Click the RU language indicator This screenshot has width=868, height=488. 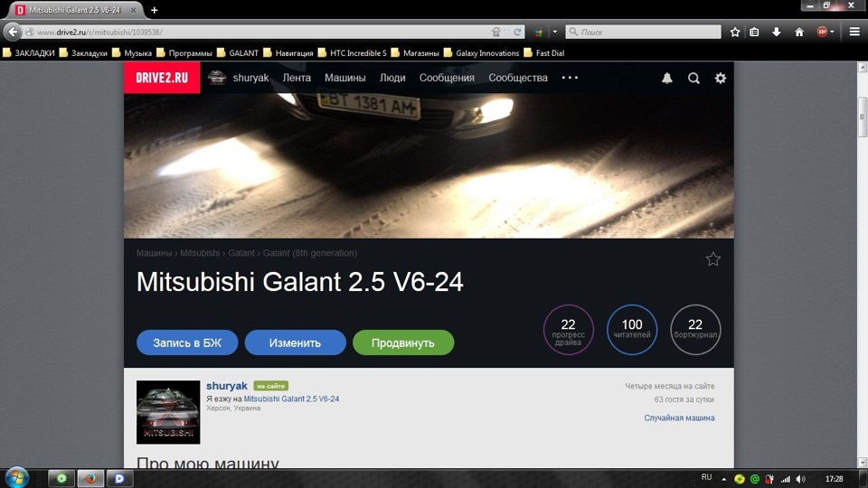(706, 477)
